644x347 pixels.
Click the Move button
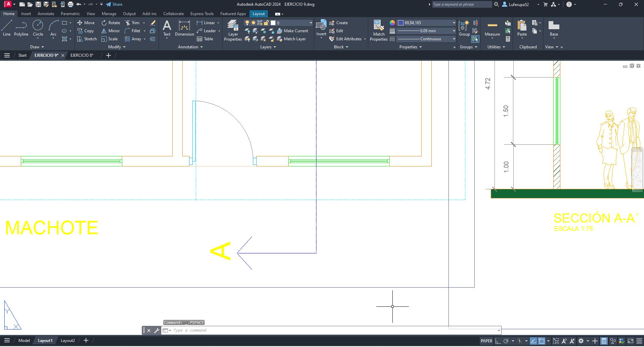pyautogui.click(x=86, y=23)
